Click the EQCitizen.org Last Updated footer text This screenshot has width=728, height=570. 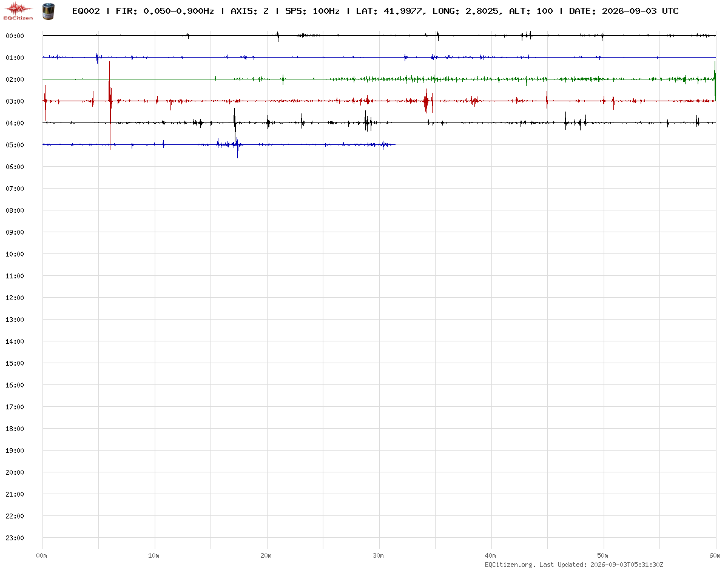575,565
